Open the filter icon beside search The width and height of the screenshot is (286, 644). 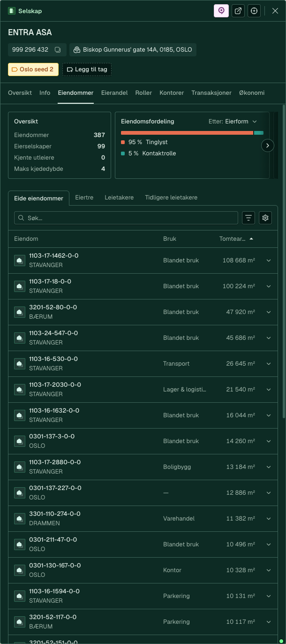tap(248, 218)
